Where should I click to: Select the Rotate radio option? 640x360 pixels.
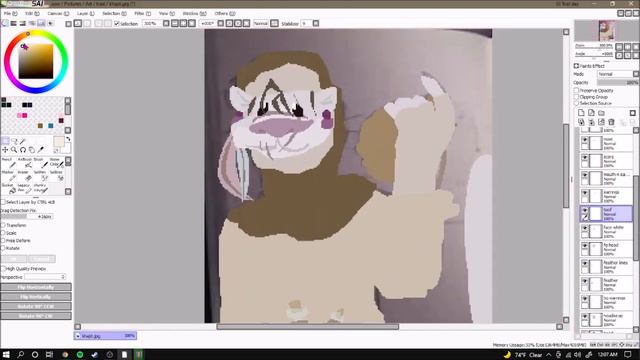point(3,248)
